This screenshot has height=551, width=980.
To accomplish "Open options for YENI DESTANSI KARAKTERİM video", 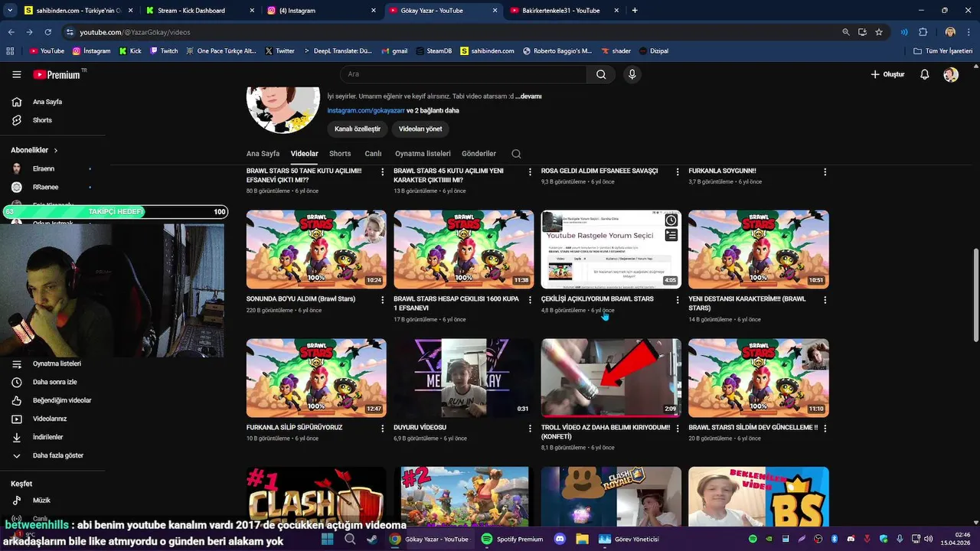I will (x=825, y=300).
